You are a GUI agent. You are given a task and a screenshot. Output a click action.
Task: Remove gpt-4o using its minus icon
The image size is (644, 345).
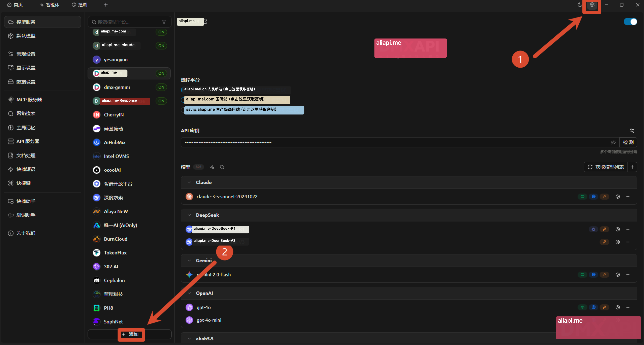coord(628,307)
